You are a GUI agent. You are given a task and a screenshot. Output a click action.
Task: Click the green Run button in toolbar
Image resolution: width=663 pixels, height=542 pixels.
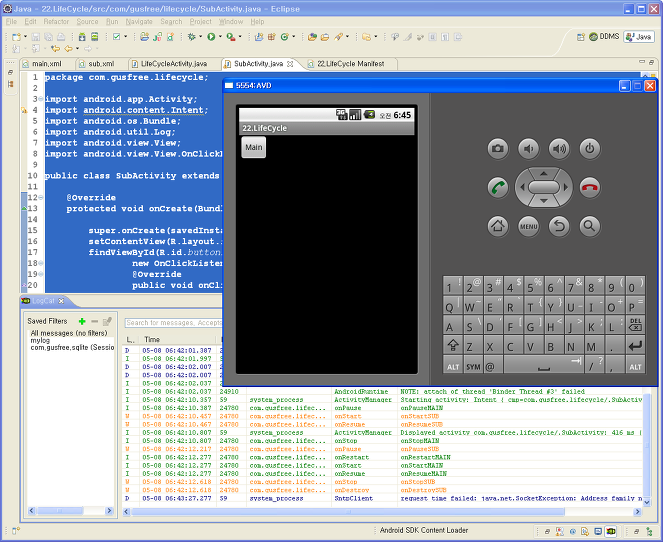coord(211,37)
